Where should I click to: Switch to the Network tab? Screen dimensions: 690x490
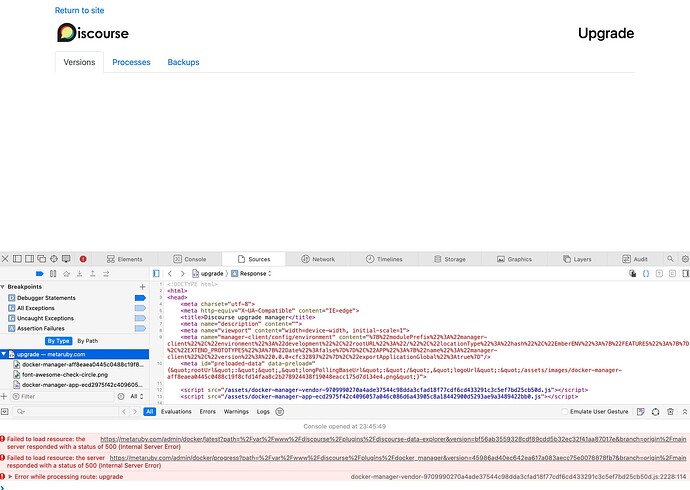[x=318, y=259]
